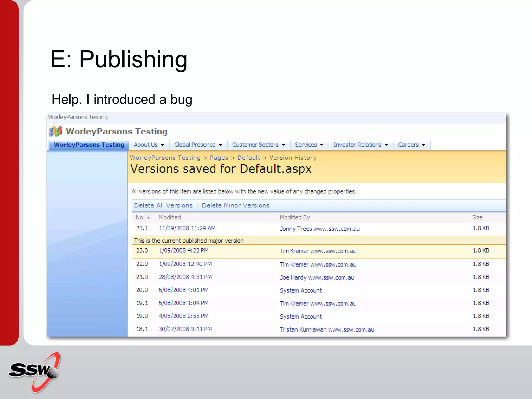Open the Services menu item
532x399 pixels.
tap(306, 145)
